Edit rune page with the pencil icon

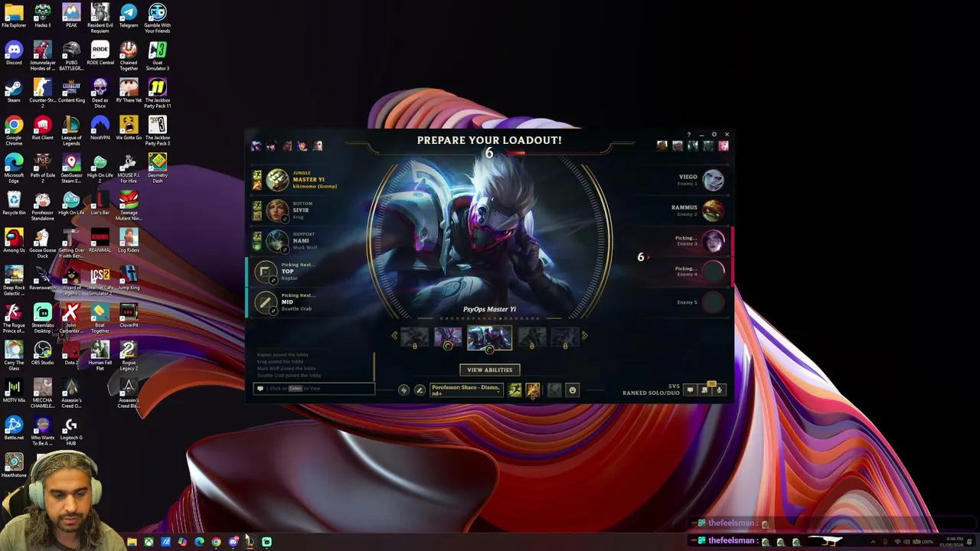coord(419,390)
